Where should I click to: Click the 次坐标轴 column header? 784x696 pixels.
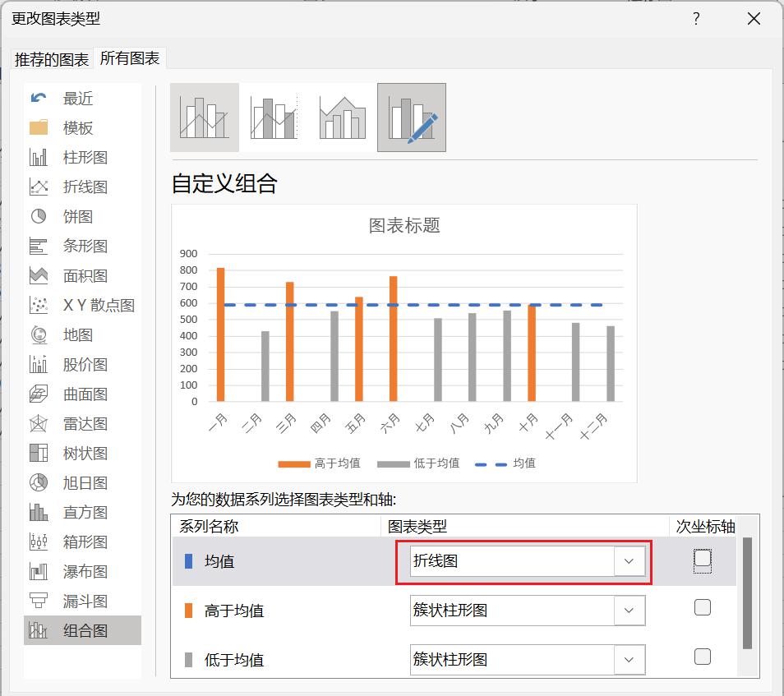pos(705,526)
